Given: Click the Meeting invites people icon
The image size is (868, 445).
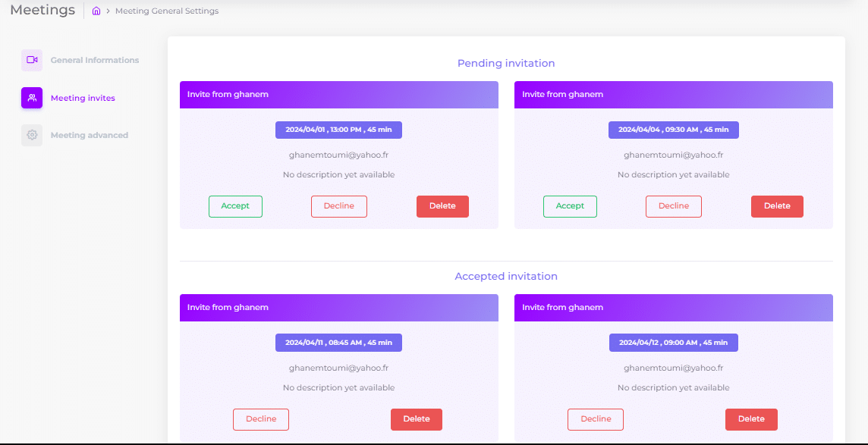Looking at the screenshot, I should 32,98.
